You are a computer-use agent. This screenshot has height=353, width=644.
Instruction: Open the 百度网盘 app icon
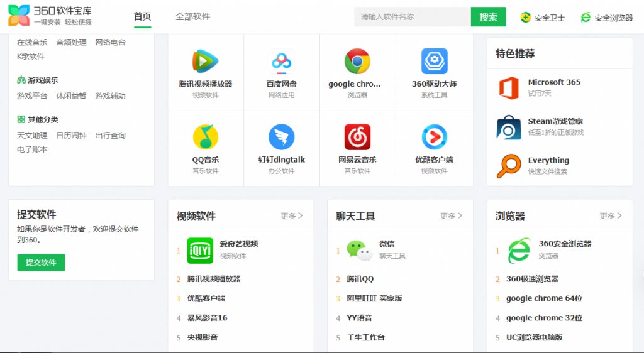(x=281, y=62)
